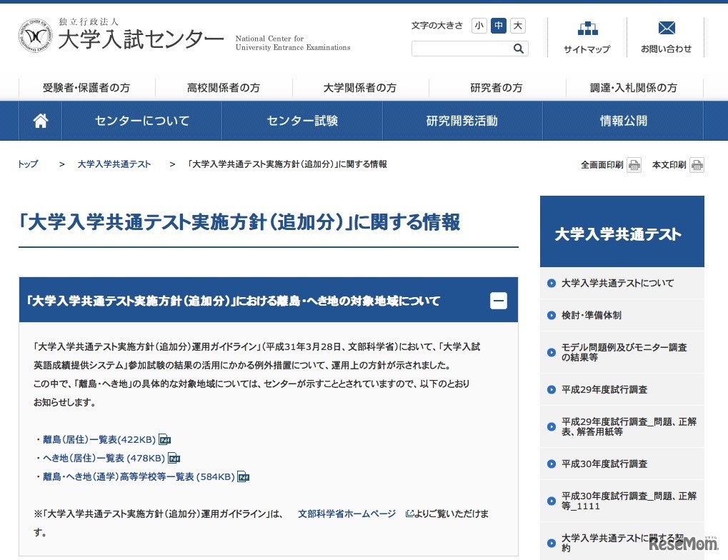Click bullet icon beside モデル問題例及びモニター調査
728x560 pixels.
(551, 352)
